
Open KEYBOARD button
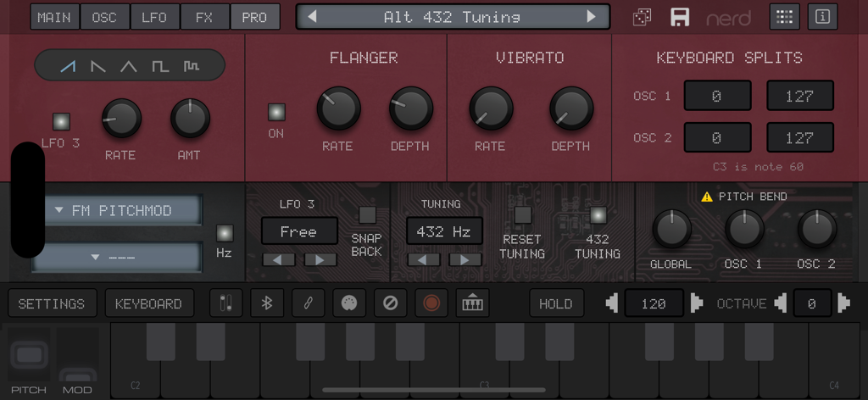(x=149, y=303)
